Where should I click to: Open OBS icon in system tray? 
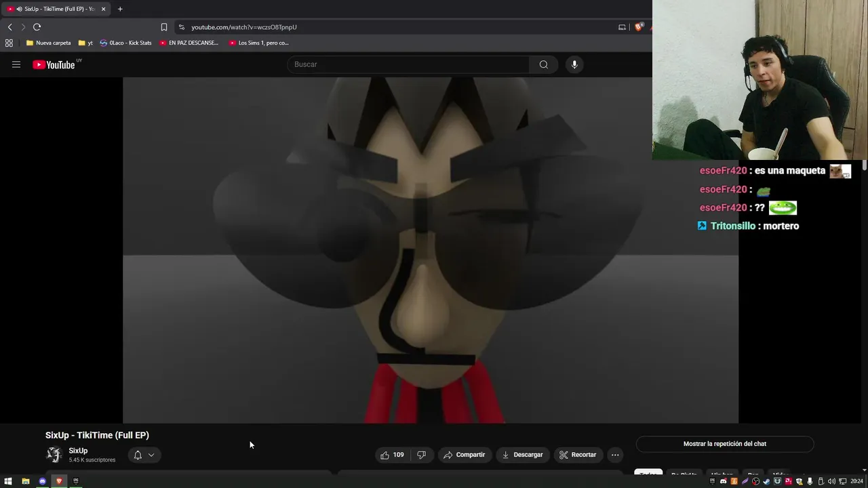tap(755, 481)
